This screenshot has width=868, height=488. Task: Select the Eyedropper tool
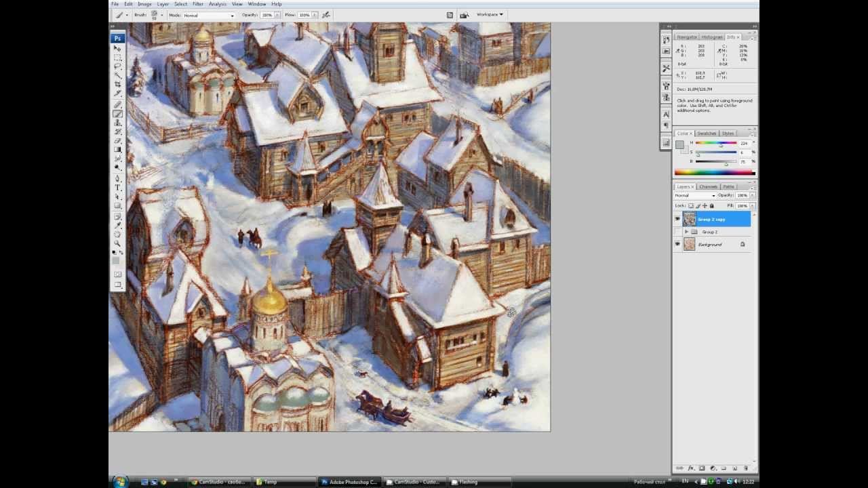click(117, 225)
